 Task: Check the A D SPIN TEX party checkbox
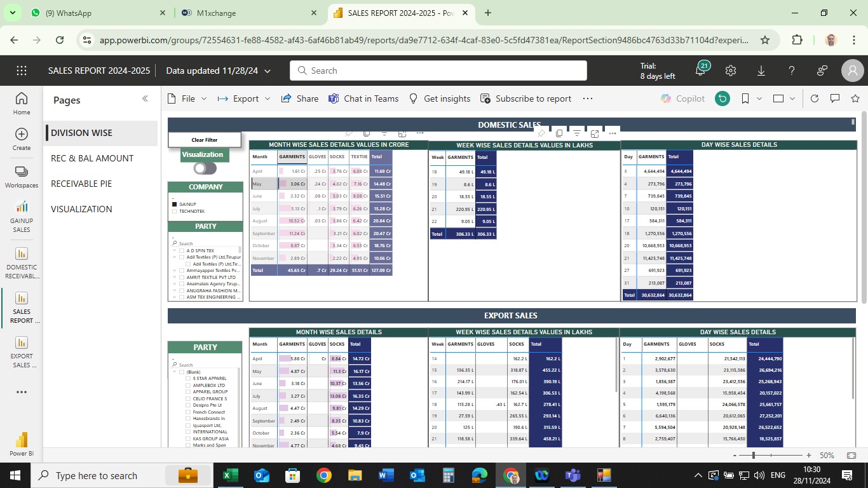182,250
